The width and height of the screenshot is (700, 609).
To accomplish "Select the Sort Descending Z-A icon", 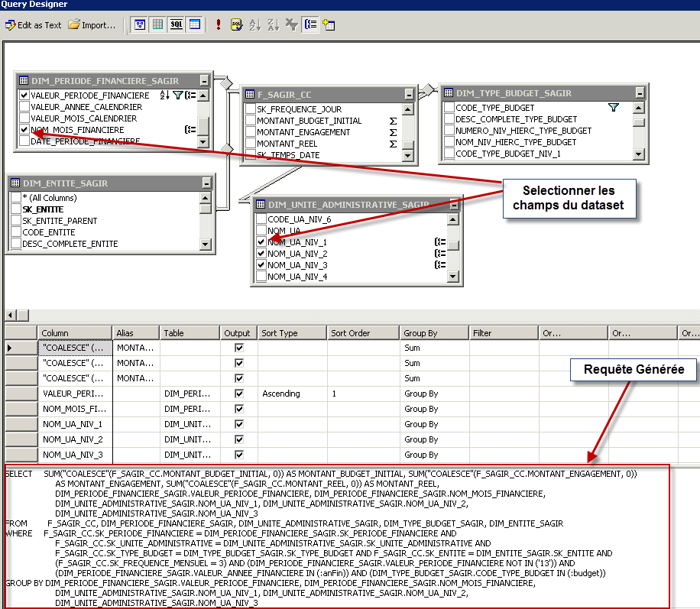I will (272, 24).
